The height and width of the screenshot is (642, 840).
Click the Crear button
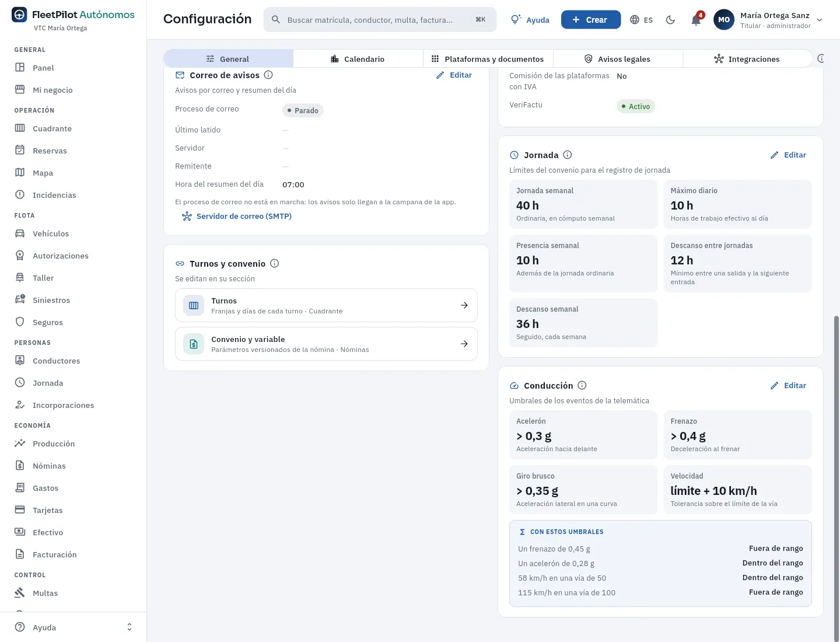pos(591,20)
